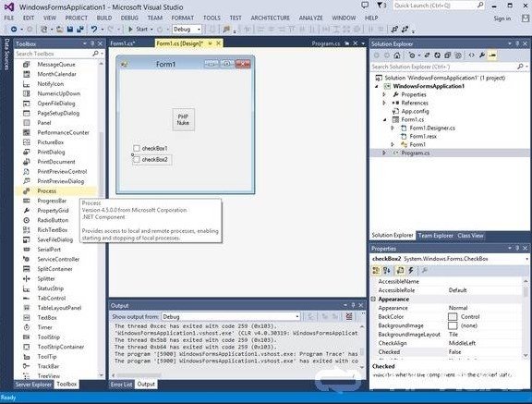This screenshot has width=532, height=404.
Task: Click Categorized view icon in Properties
Action: tap(376, 271)
